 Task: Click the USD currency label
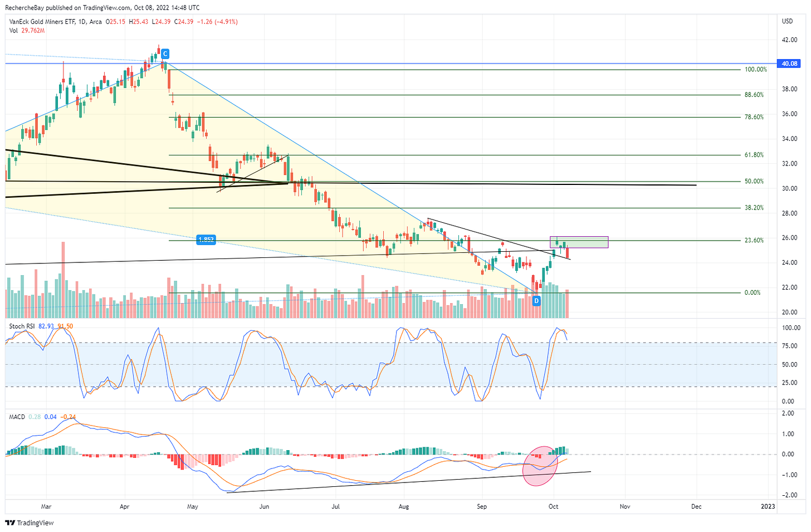[x=787, y=21]
